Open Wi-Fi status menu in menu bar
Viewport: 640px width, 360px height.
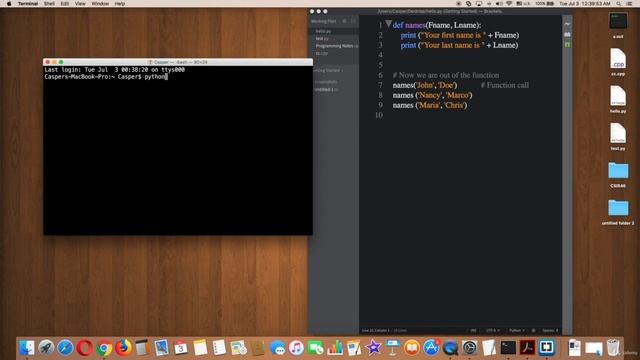point(509,4)
